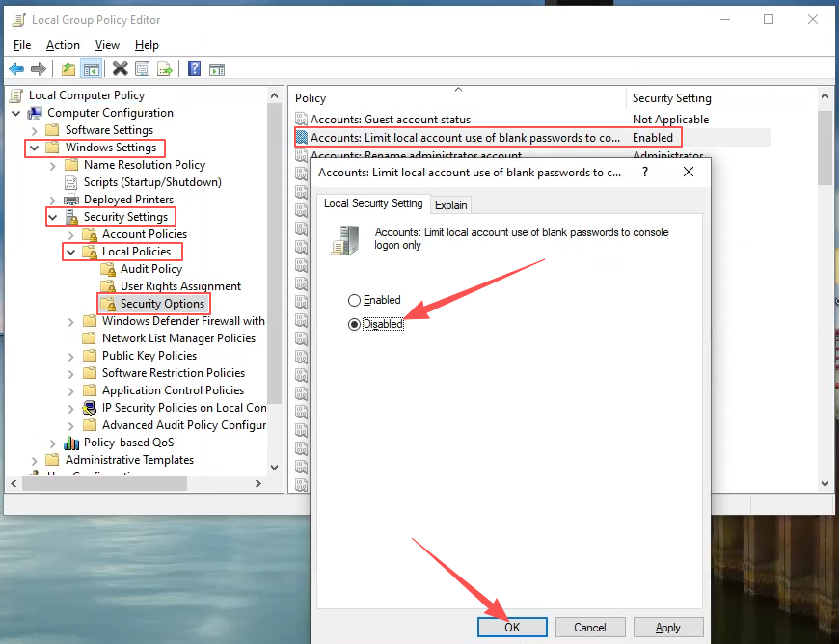Expand the Administrative Templates node
Image resolution: width=839 pixels, height=644 pixels.
35,461
